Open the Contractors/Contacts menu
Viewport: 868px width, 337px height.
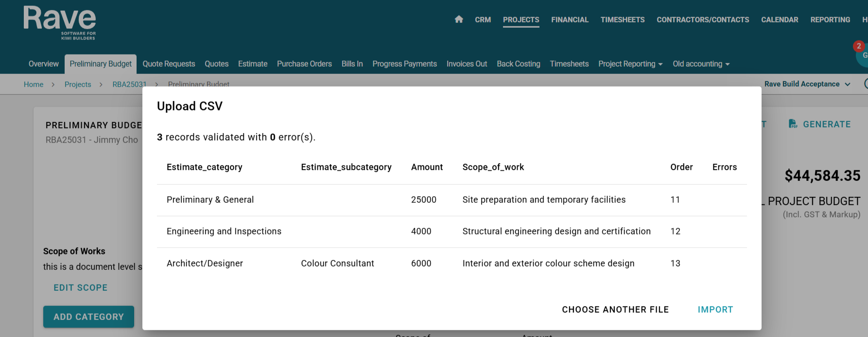click(x=703, y=20)
